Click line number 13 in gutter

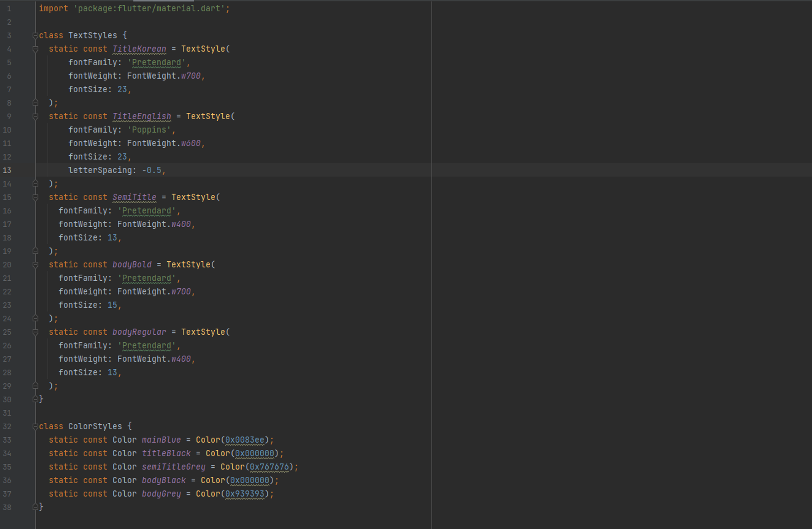point(7,170)
